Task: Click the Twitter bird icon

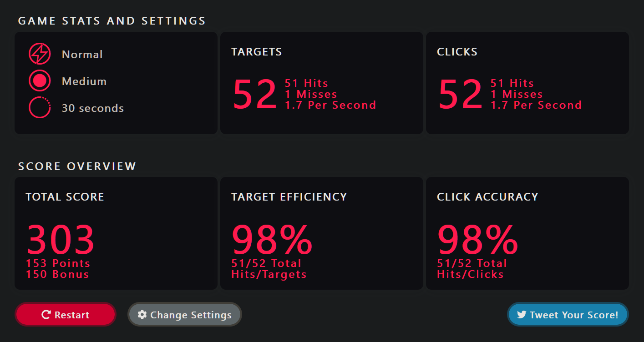Action: [x=522, y=315]
